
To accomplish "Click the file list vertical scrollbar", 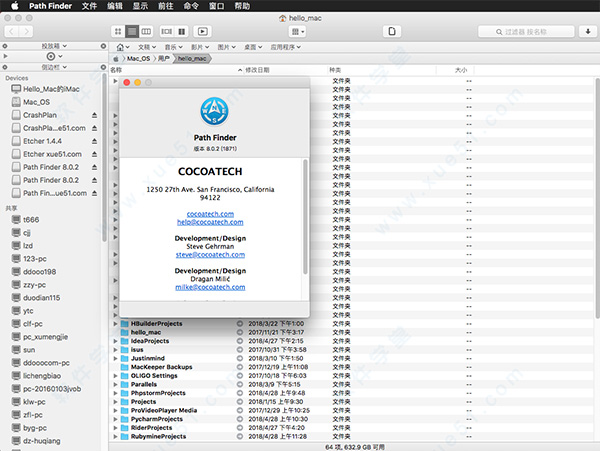I will pos(597,198).
